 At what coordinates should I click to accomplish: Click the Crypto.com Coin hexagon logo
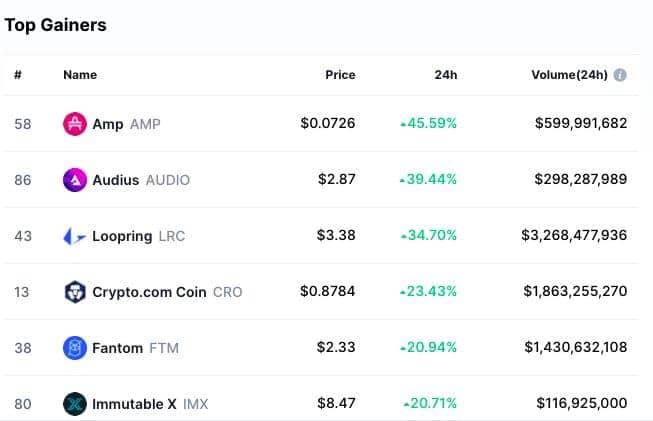pos(75,292)
